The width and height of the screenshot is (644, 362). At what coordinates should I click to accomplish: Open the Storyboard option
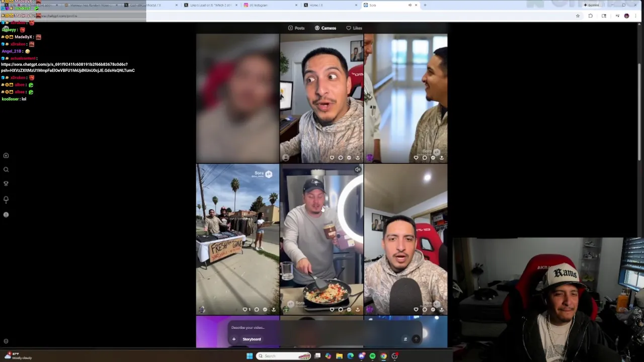[252, 339]
